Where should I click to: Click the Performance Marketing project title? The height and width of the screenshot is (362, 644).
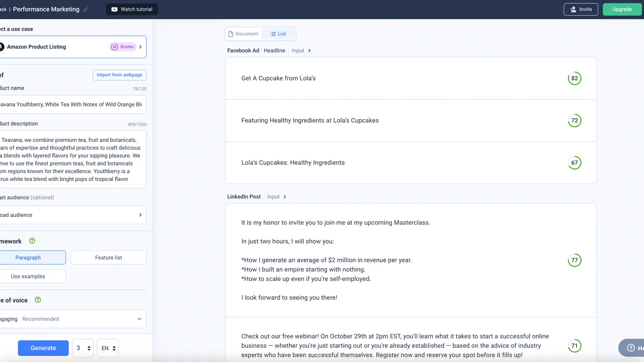tap(46, 9)
